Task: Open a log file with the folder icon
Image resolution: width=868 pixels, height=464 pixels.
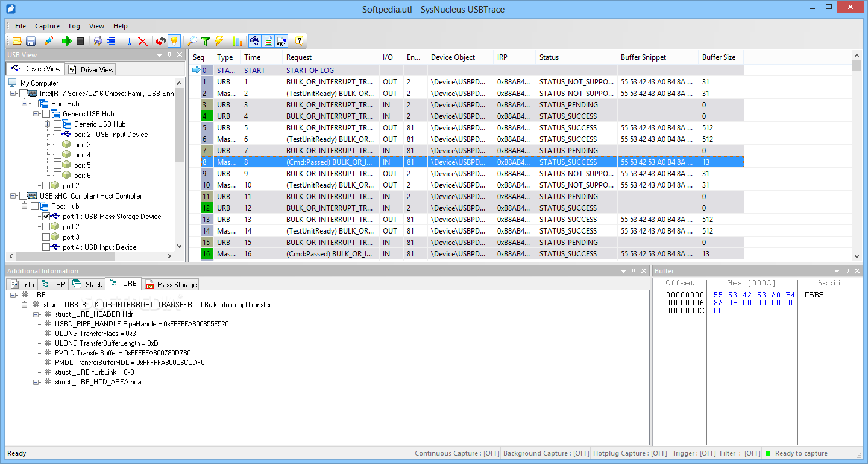Action: tap(17, 41)
